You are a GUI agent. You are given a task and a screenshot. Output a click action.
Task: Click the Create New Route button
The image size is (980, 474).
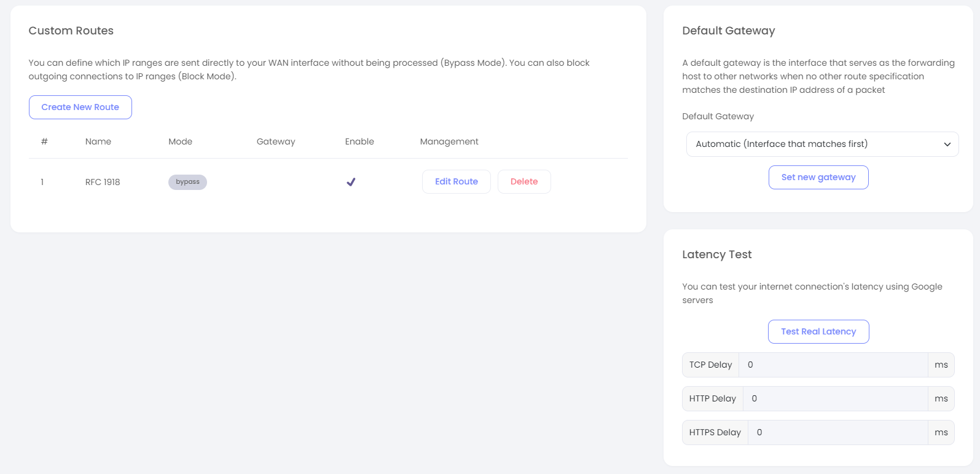pyautogui.click(x=80, y=107)
